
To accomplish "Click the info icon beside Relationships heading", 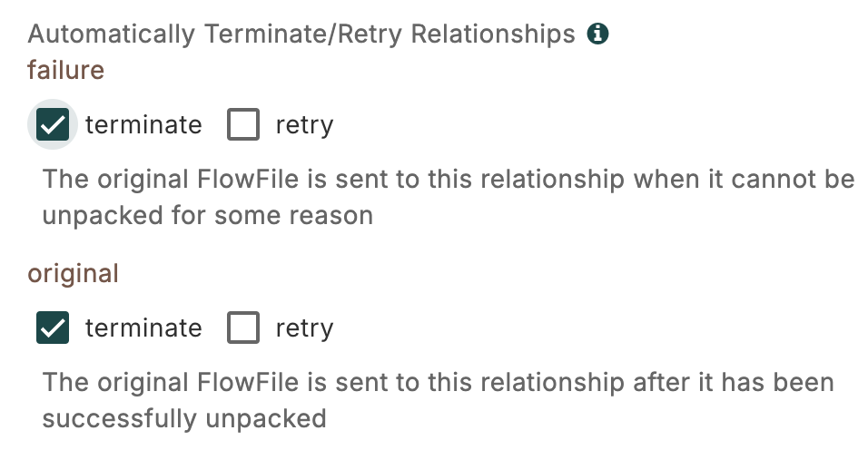I will point(597,34).
